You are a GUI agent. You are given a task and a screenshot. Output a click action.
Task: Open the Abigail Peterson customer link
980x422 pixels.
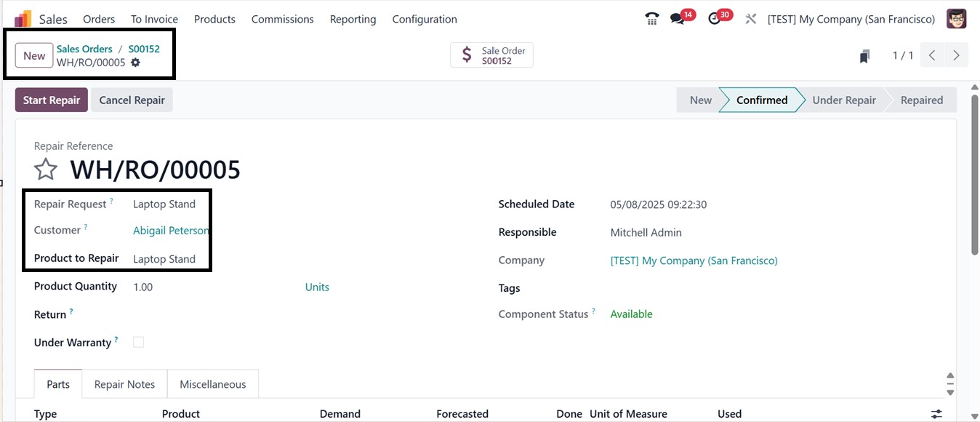pyautogui.click(x=171, y=231)
